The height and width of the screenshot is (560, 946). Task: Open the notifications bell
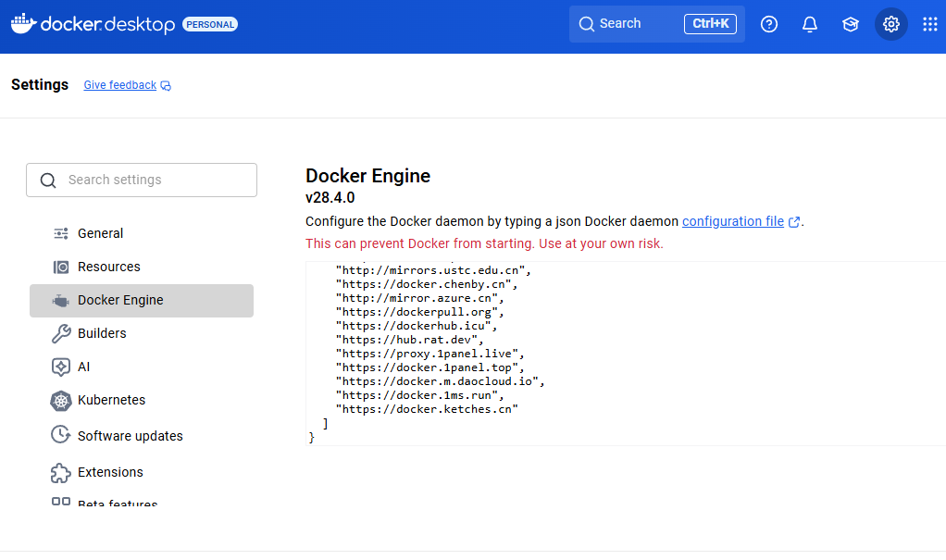click(810, 24)
